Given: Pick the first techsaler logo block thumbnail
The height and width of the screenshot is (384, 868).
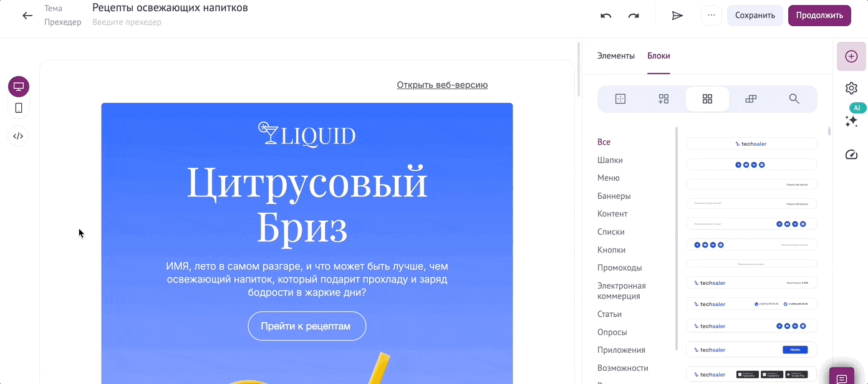Looking at the screenshot, I should (751, 143).
